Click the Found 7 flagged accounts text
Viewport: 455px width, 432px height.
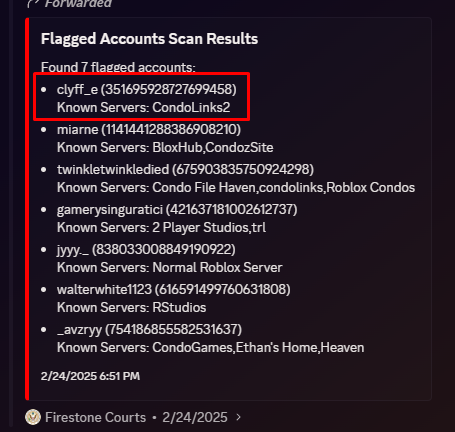[x=118, y=67]
